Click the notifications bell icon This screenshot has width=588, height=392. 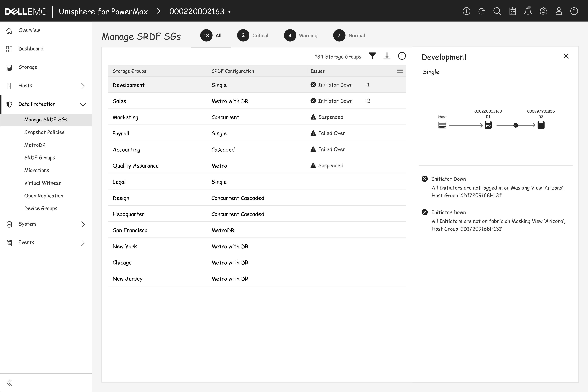[528, 11]
